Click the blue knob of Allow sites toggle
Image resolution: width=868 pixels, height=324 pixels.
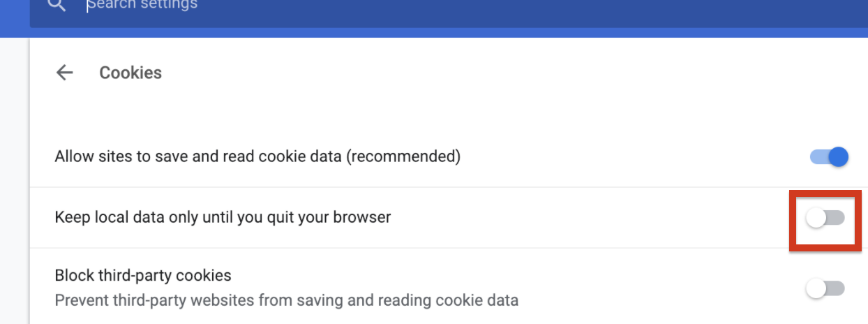pyautogui.click(x=838, y=156)
